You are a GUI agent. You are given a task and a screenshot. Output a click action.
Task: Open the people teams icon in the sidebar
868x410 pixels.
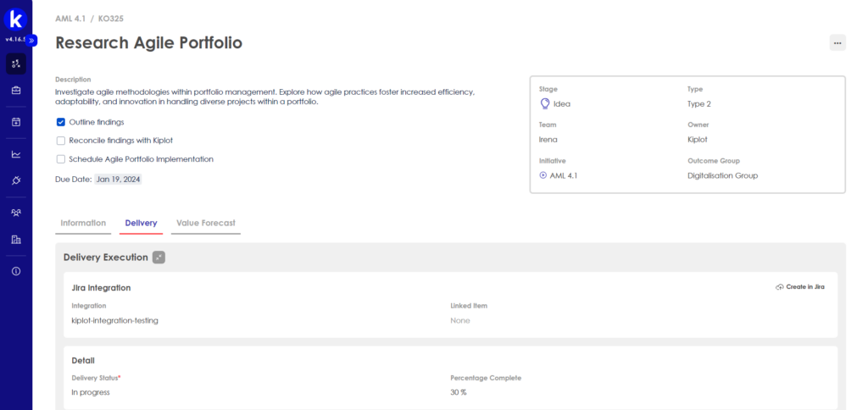[16, 212]
